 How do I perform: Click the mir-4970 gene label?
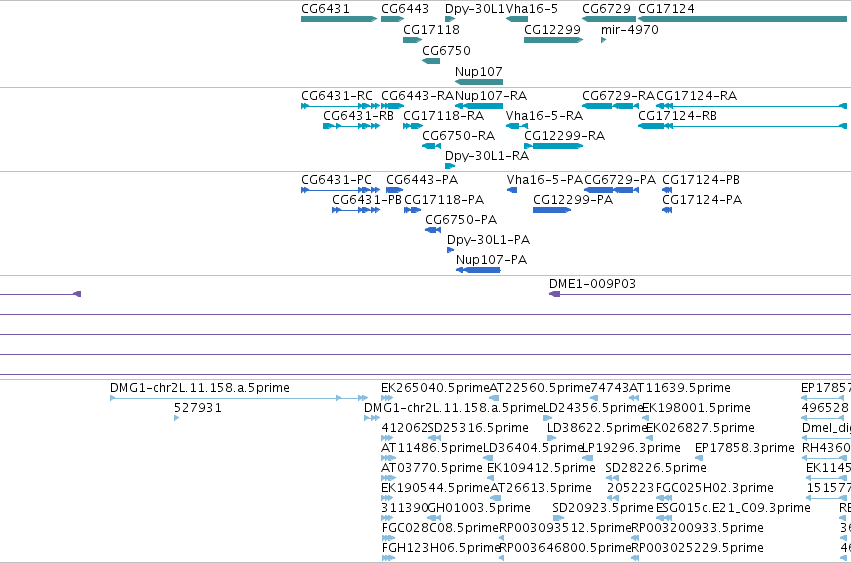pos(630,29)
